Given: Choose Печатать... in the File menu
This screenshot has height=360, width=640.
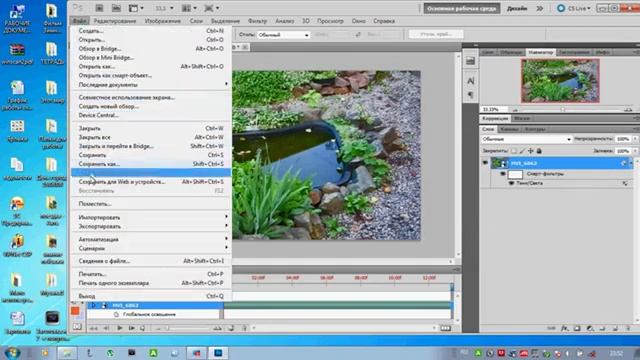Looking at the screenshot, I should click(151, 274).
